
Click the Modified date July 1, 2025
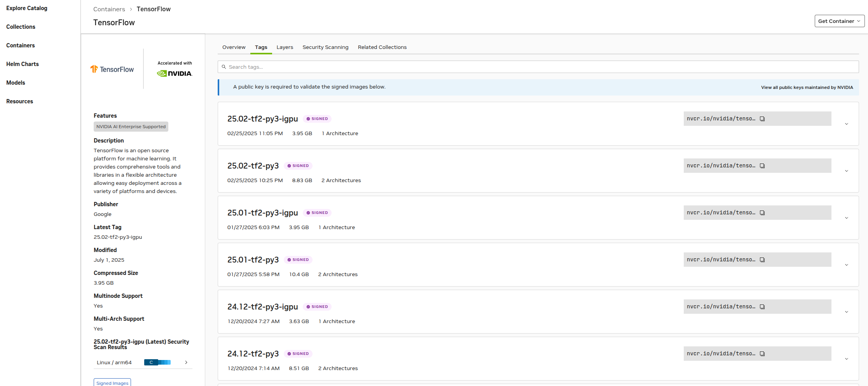pyautogui.click(x=109, y=260)
